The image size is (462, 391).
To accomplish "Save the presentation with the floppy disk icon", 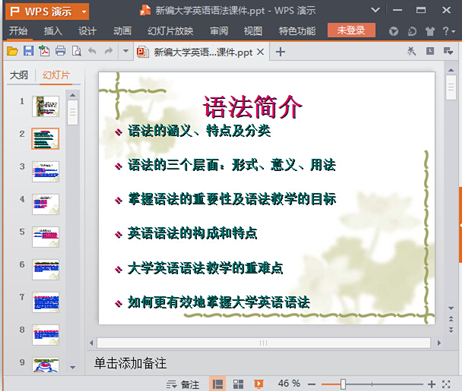I will pos(28,51).
